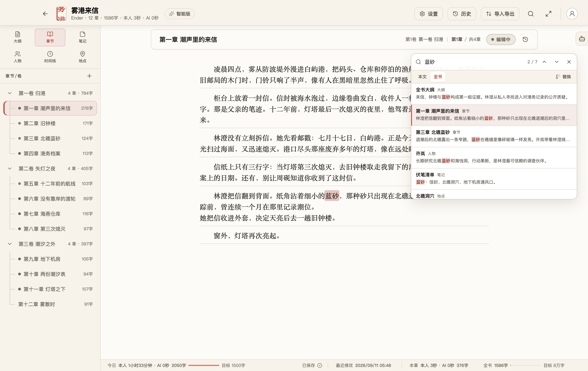Switch search scope to 全书
The width and height of the screenshot is (588, 371).
click(x=438, y=77)
